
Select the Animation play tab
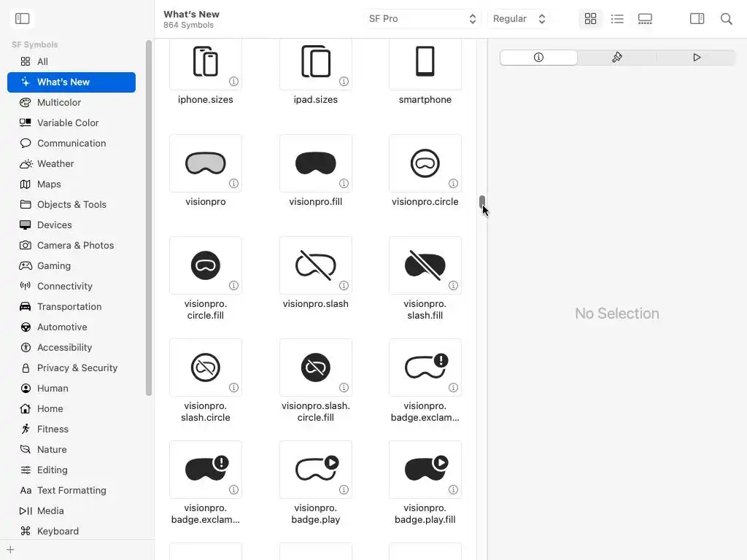pos(697,57)
